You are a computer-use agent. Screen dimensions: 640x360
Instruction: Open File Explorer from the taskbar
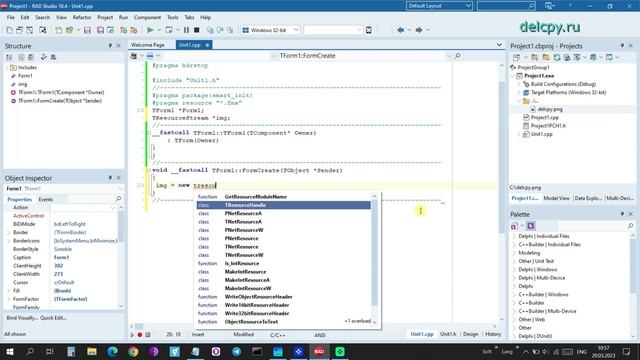pyautogui.click(x=91, y=351)
